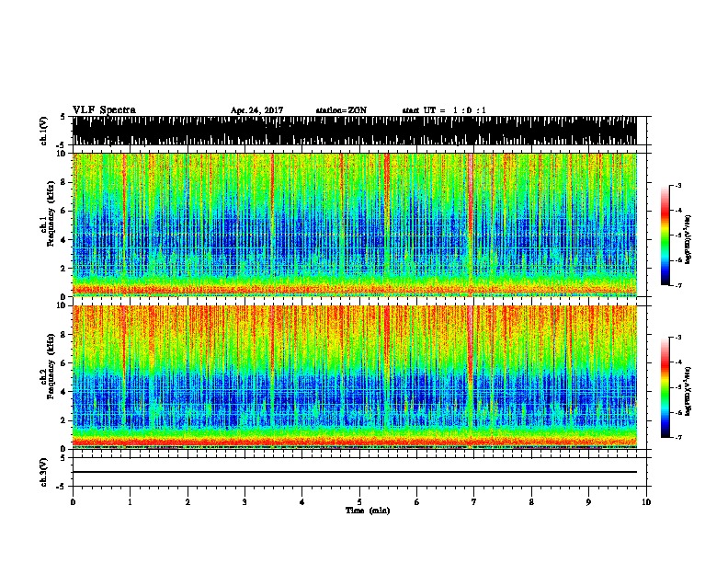Screen dimensions: 728x563
Task: Click the flat ch.3 voltage trace line
Action: (x=355, y=472)
